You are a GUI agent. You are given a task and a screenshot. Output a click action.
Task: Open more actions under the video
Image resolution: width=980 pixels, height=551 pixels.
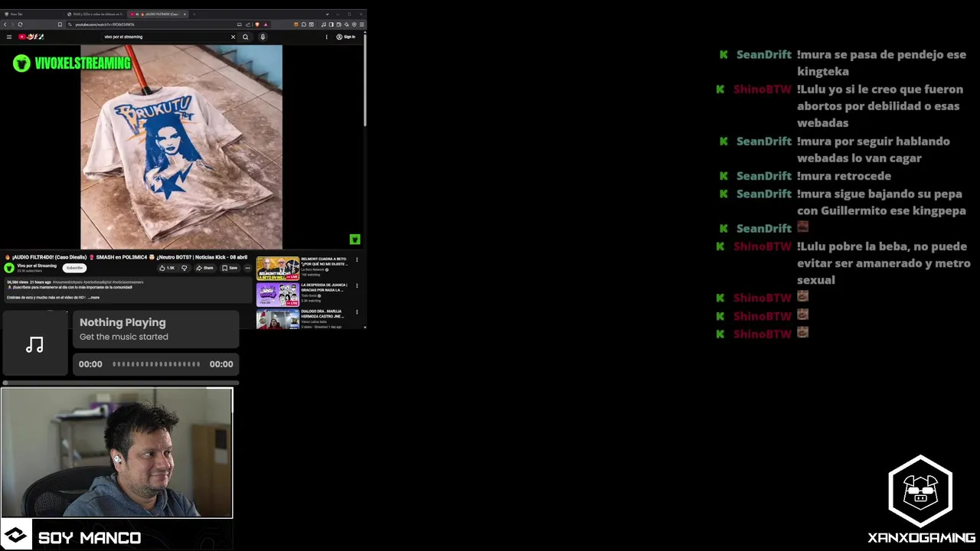tap(247, 268)
